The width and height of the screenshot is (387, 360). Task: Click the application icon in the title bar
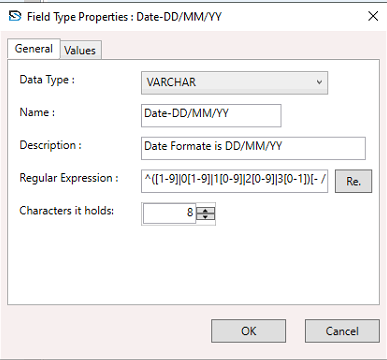point(15,16)
